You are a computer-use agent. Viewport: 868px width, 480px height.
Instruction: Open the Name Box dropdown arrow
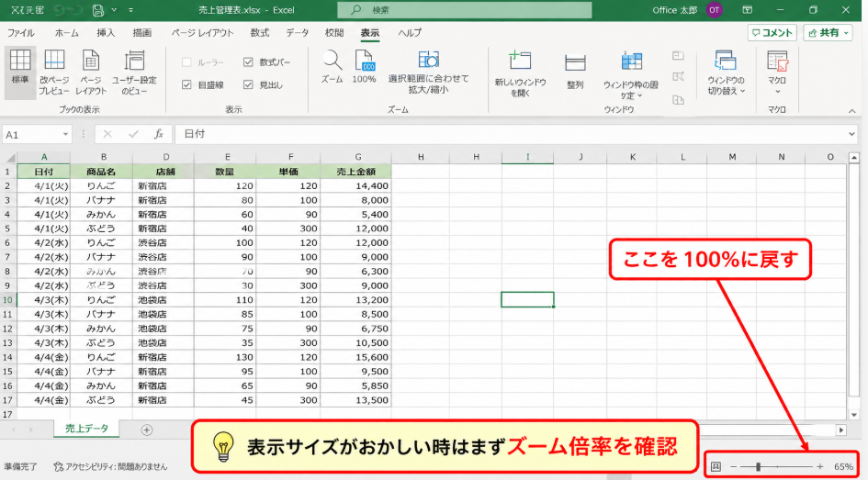65,134
